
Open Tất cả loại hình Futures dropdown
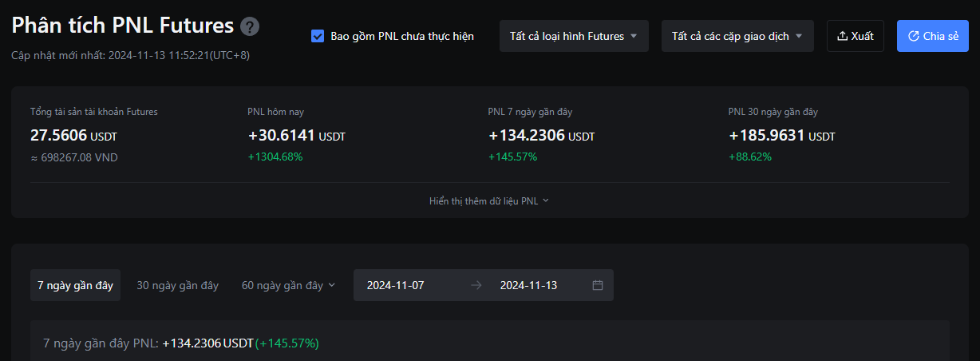pos(574,36)
